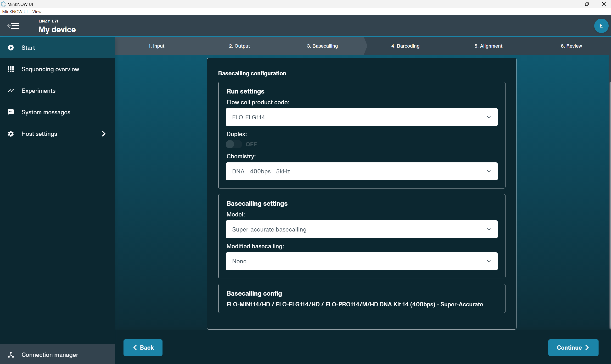
Task: Click Continue to next step
Action: click(x=573, y=347)
